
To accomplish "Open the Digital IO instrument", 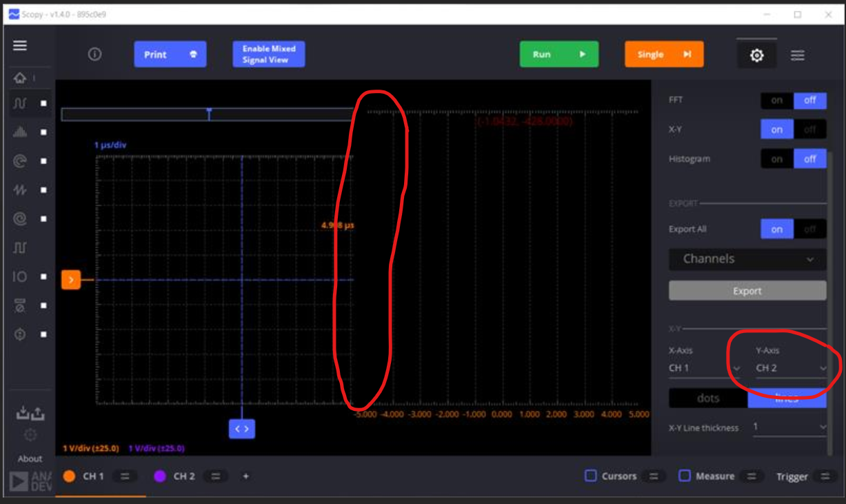I will pyautogui.click(x=21, y=277).
